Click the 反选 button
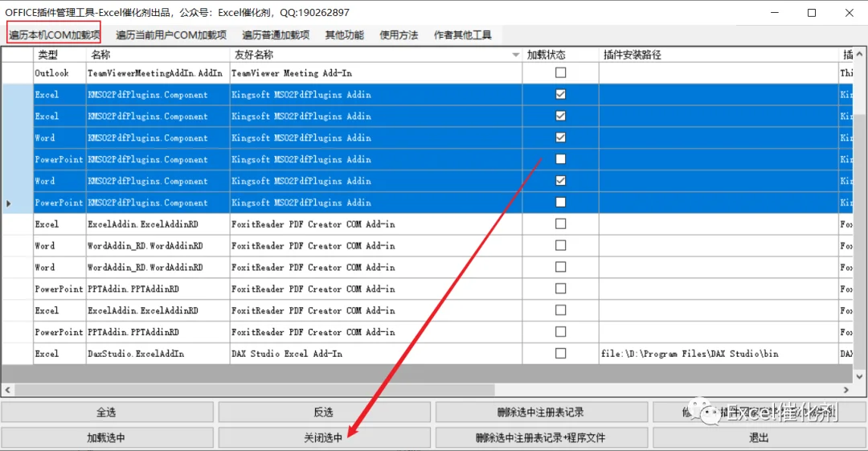This screenshot has width=868, height=451. click(x=324, y=412)
